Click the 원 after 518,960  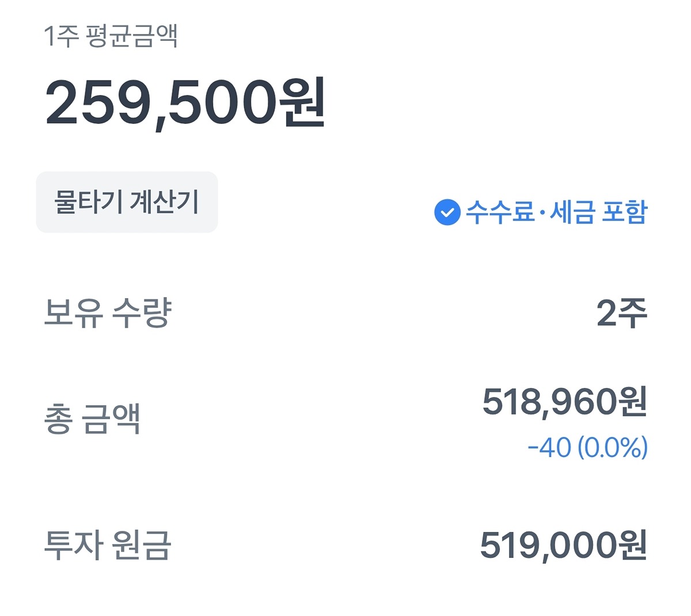632,402
